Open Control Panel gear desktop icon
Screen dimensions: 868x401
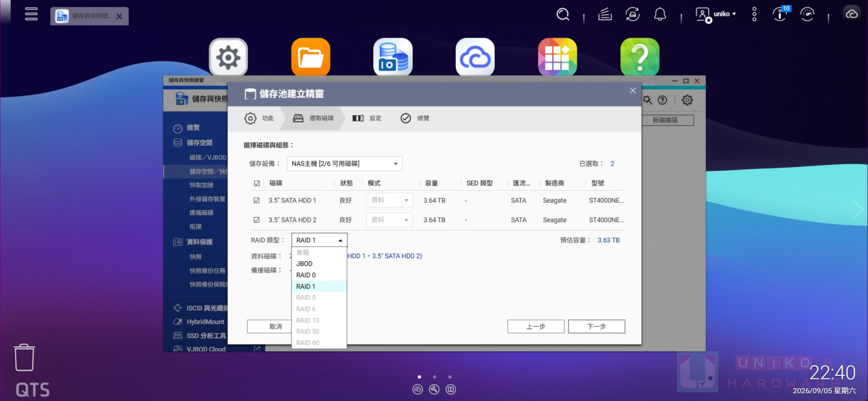coord(228,57)
